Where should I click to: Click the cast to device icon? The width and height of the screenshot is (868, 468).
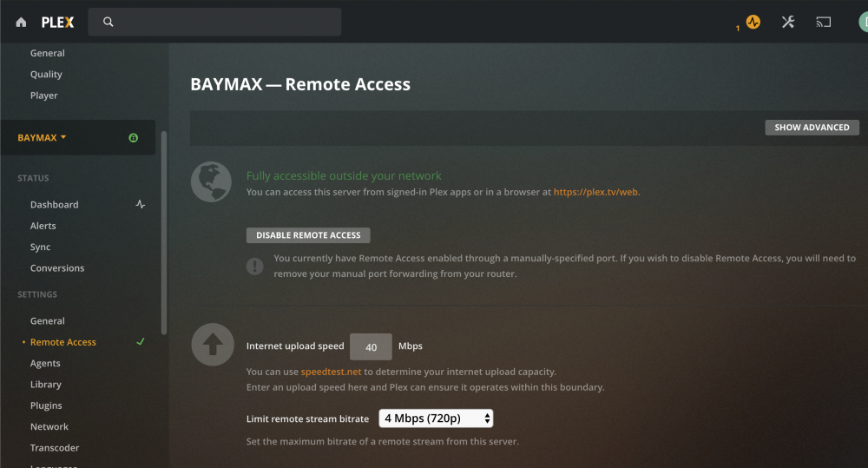[823, 23]
